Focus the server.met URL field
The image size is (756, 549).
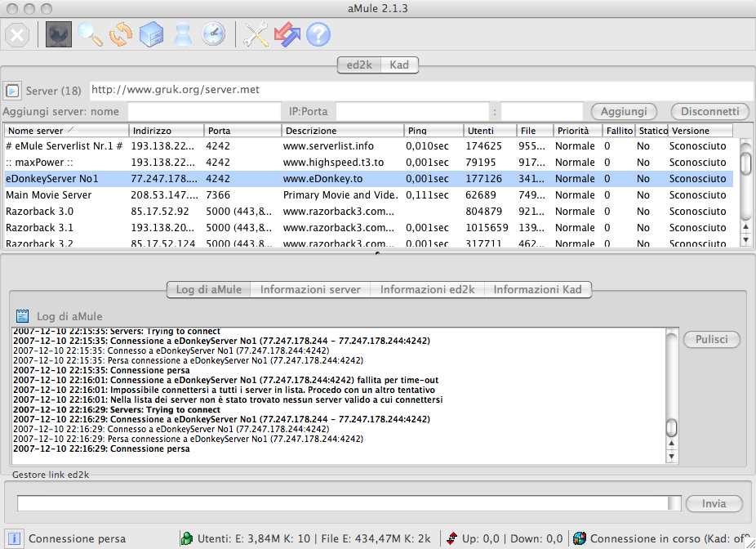(x=421, y=90)
